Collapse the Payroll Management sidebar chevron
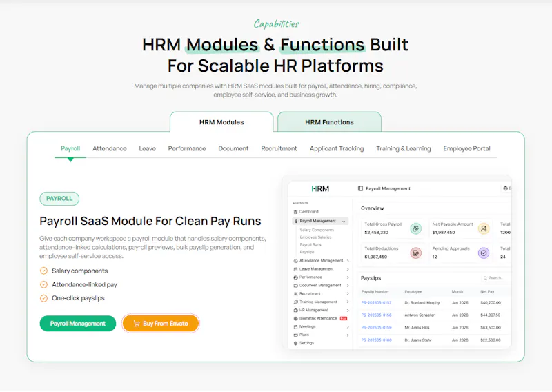 pos(344,222)
